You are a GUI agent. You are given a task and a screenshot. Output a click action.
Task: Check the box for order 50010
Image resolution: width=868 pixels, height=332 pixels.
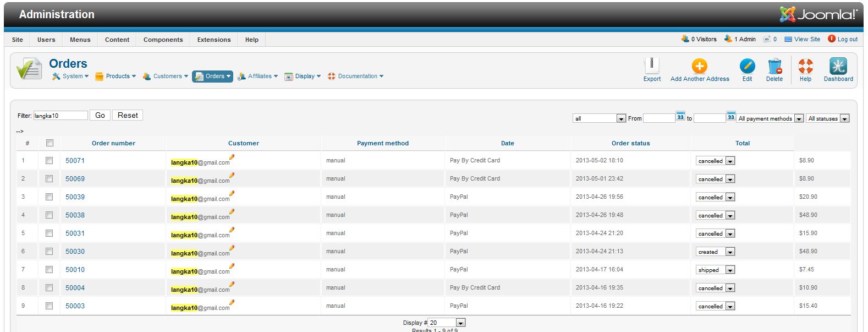49,270
